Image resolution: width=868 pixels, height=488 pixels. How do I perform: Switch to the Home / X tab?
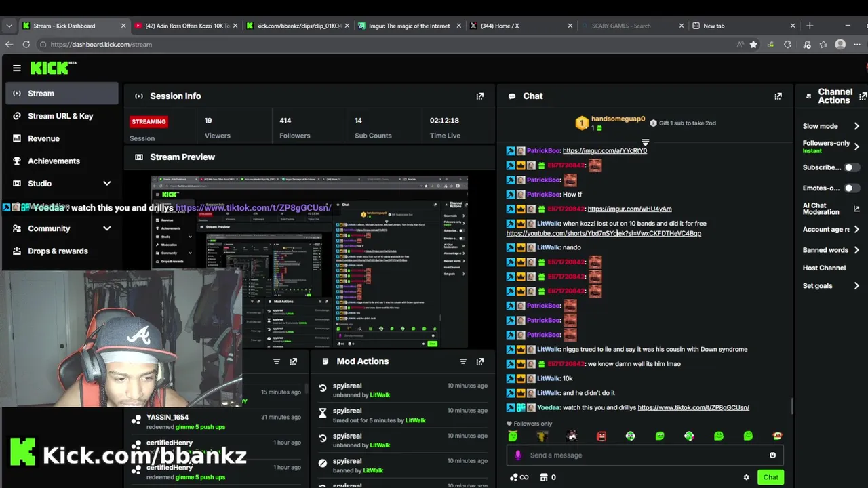(x=521, y=26)
